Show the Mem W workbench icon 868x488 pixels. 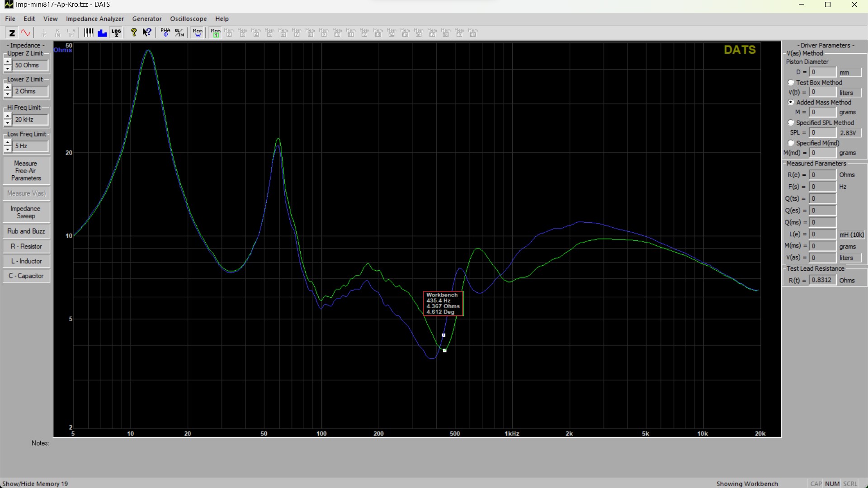198,33
